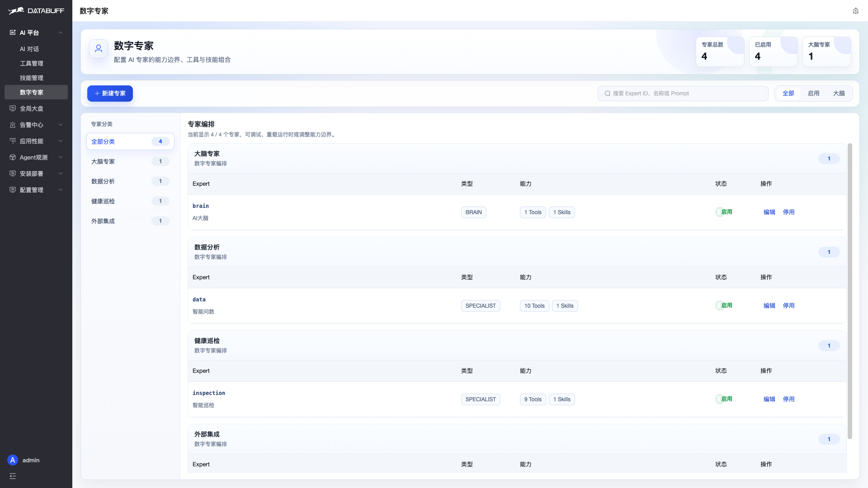Click the inspection expert name

[x=209, y=393]
